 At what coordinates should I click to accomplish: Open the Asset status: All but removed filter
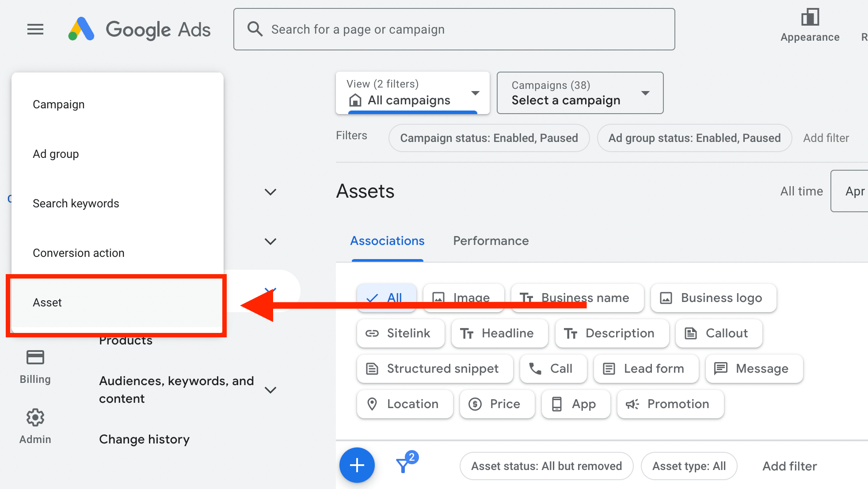coord(546,466)
